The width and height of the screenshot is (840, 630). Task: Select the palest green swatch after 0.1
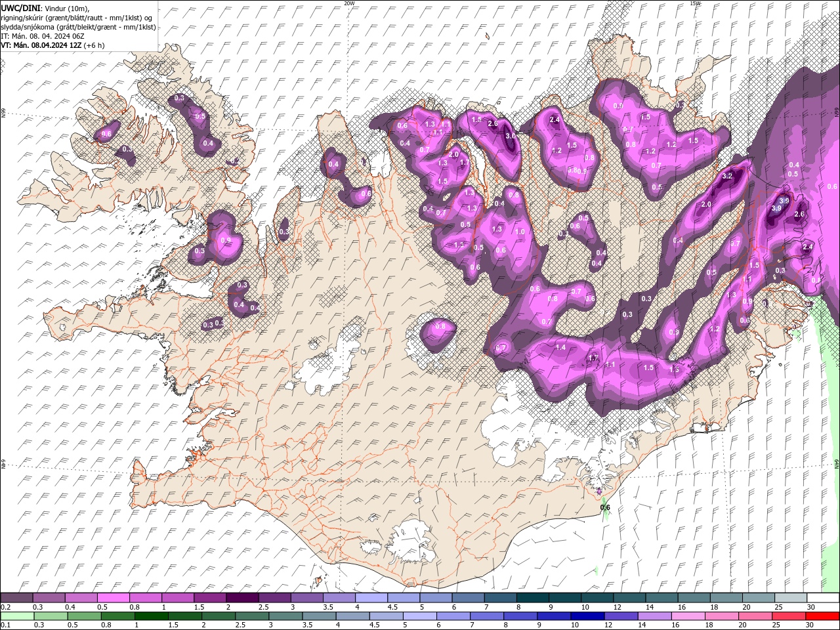click(17, 616)
